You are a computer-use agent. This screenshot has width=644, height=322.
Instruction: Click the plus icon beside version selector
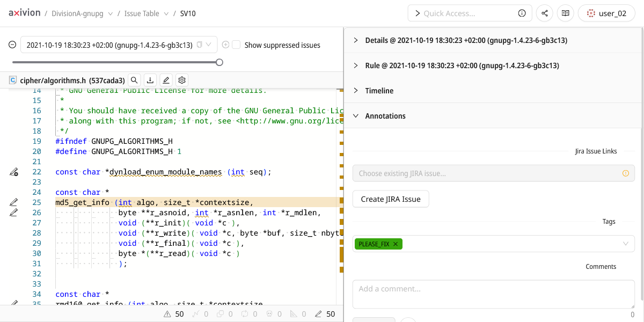click(x=225, y=45)
